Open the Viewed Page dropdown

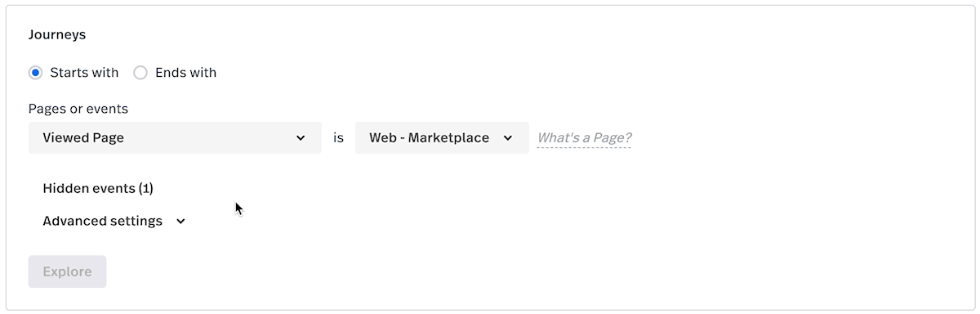point(175,137)
